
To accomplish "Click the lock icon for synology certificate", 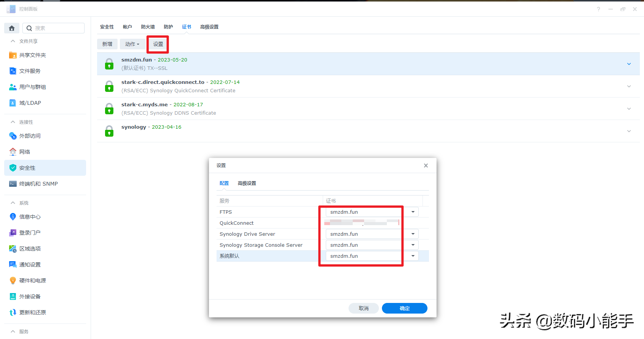I will tap(109, 131).
